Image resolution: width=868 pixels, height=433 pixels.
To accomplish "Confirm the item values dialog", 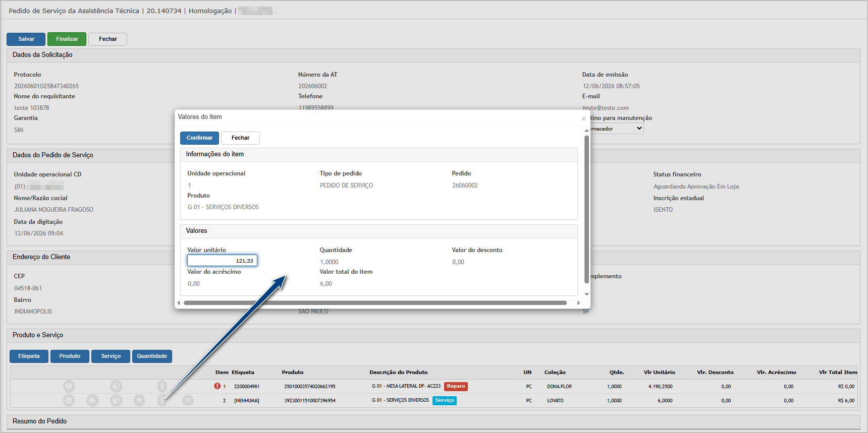I will 199,138.
